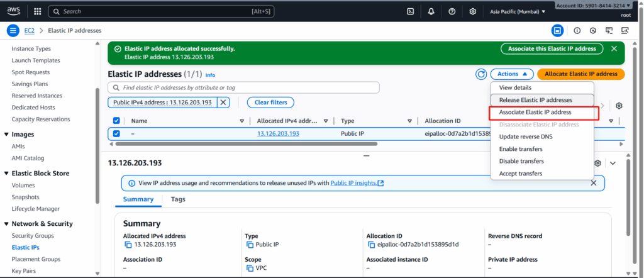Image resolution: width=644 pixels, height=278 pixels.
Task: Copy the Allocated IPv4 address in Summary
Action: (x=128, y=245)
